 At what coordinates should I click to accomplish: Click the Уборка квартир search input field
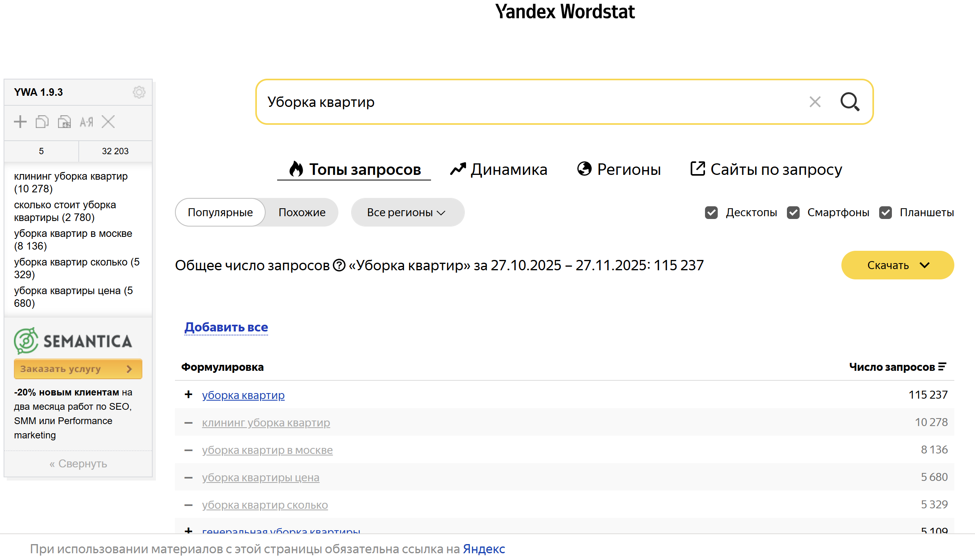tap(517, 102)
